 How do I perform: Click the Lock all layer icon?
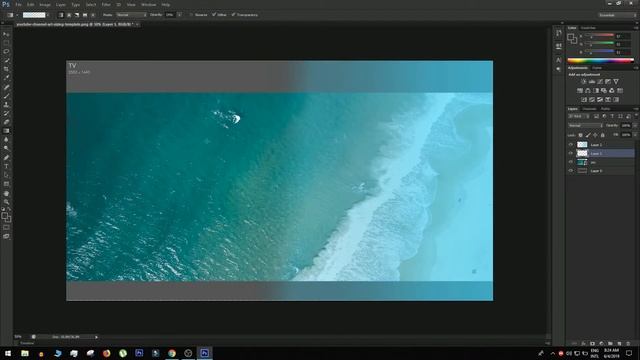click(602, 135)
